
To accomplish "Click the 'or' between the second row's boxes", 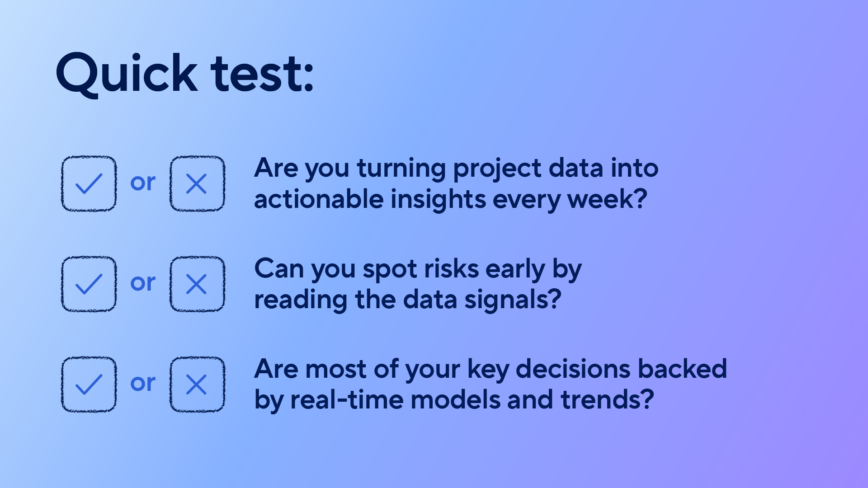I will click(x=143, y=283).
